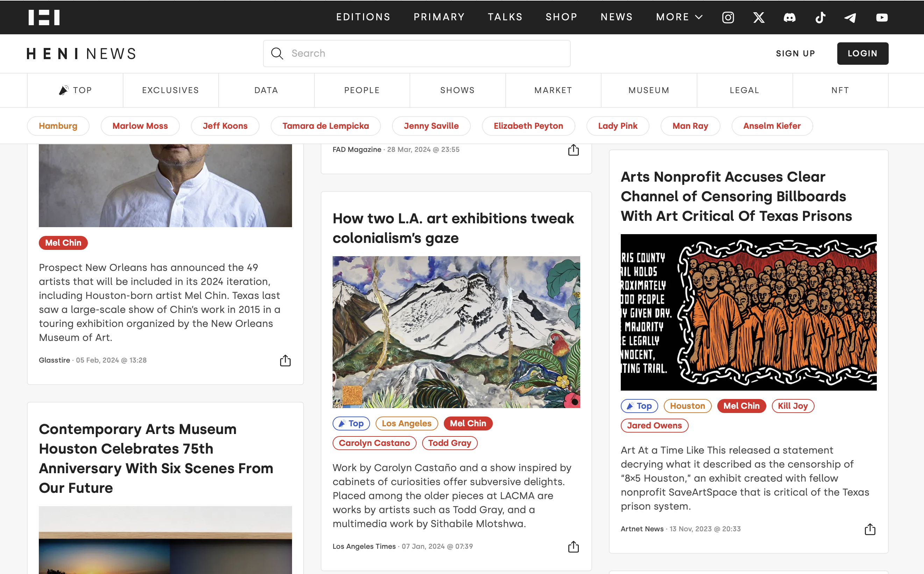The width and height of the screenshot is (924, 574).
Task: Focus the Search input field
Action: click(x=417, y=54)
